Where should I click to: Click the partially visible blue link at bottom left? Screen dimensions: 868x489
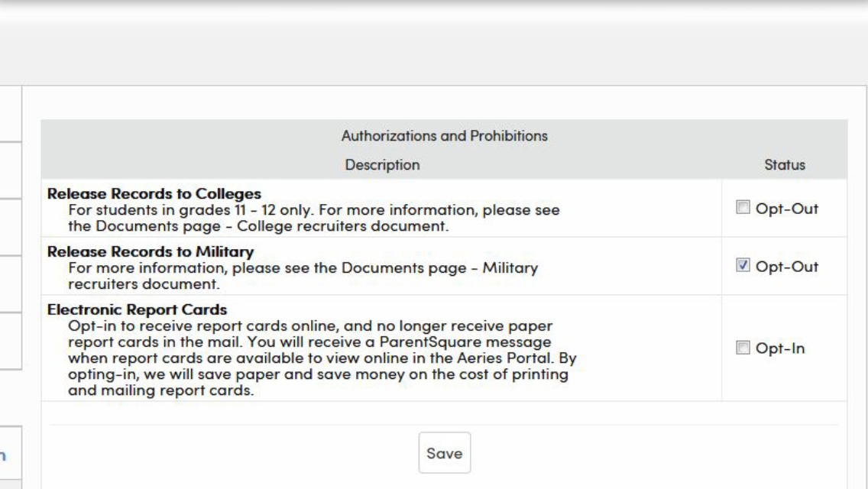[4, 455]
